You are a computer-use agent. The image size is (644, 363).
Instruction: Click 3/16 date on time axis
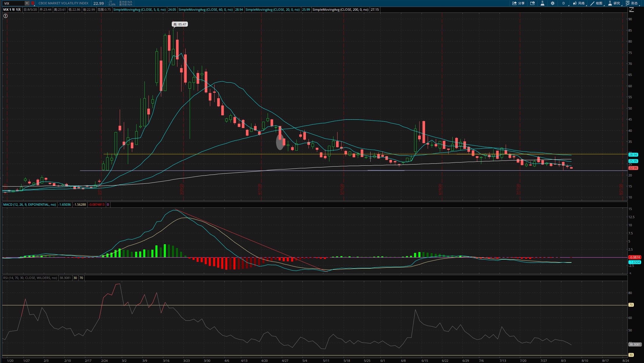click(166, 361)
